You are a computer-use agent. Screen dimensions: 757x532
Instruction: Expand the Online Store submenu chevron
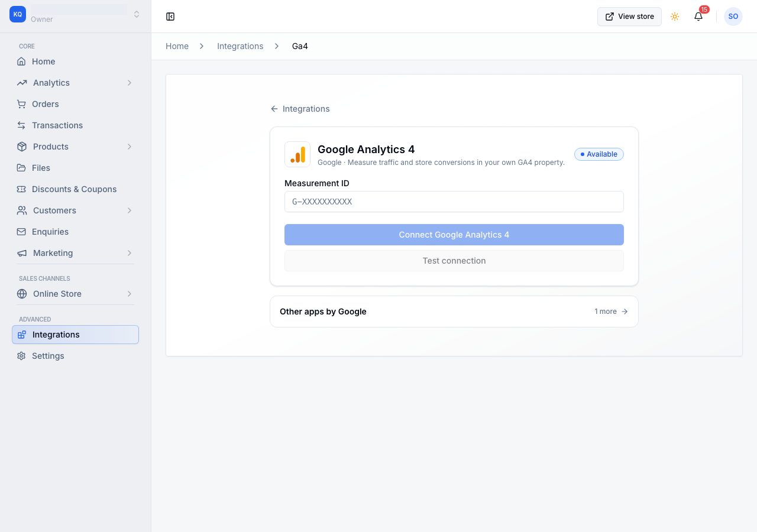[x=129, y=294]
